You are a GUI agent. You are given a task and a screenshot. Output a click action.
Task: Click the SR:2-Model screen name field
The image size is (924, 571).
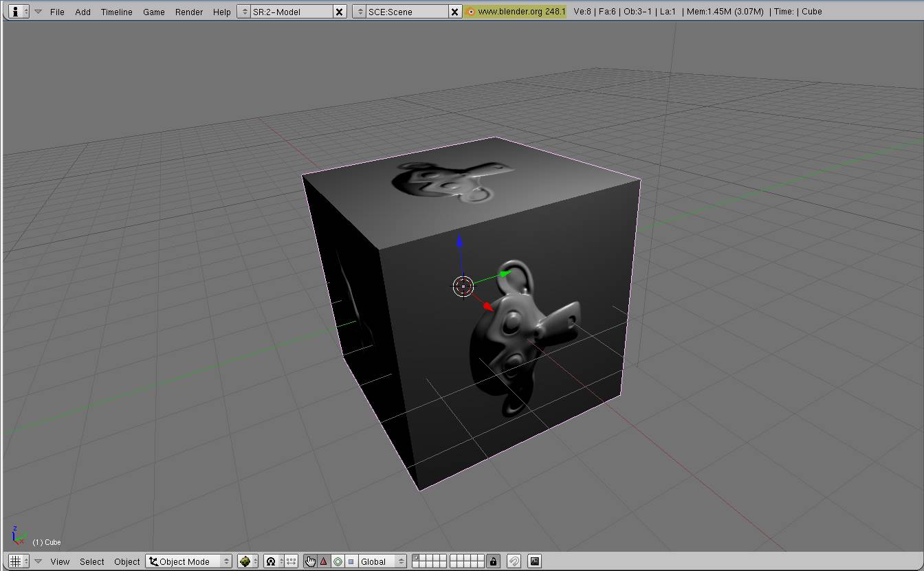click(x=292, y=12)
